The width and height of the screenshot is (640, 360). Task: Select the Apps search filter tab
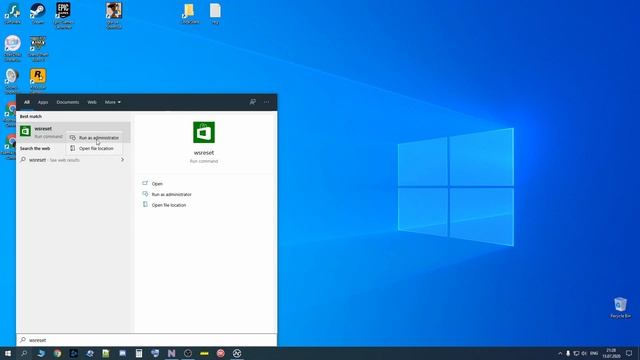(x=43, y=102)
